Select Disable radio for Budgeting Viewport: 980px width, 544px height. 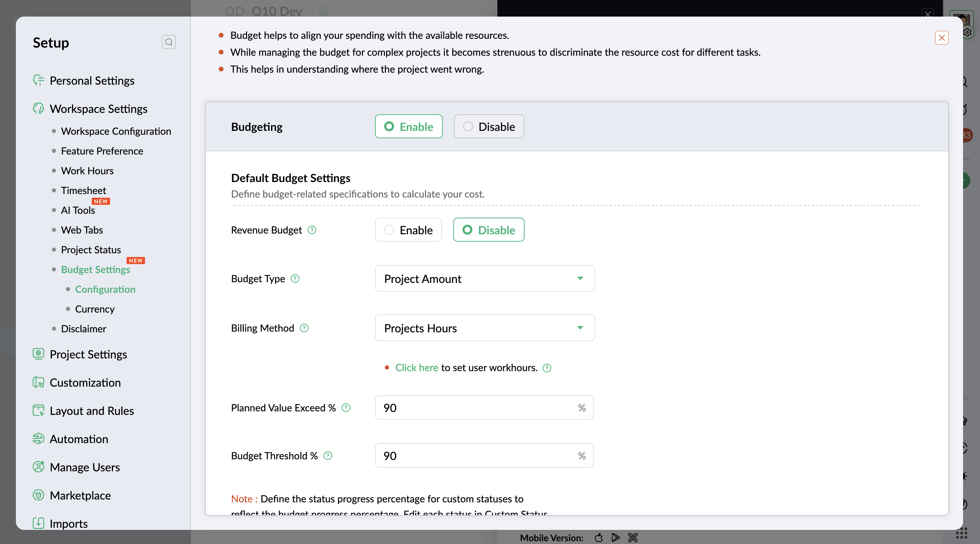(x=489, y=126)
